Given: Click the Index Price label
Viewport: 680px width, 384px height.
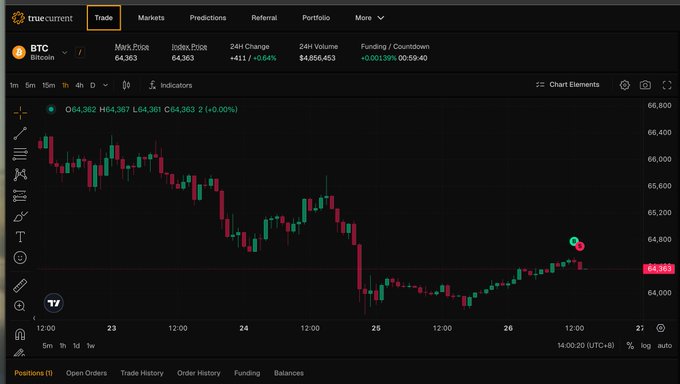Looking at the screenshot, I should [x=189, y=46].
